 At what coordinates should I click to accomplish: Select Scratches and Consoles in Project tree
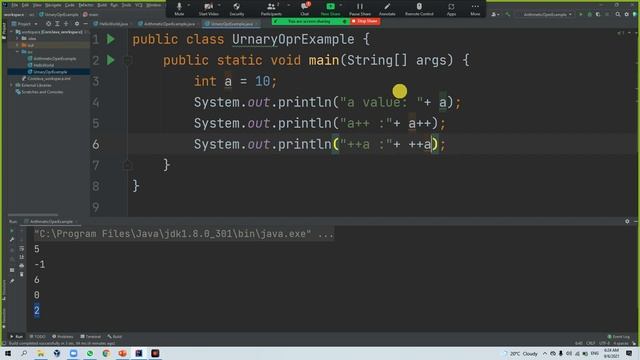tap(39, 92)
